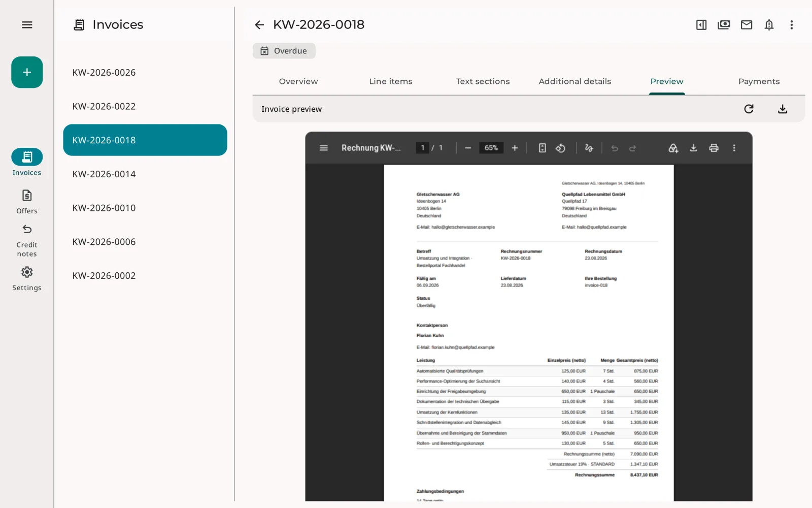Select the PDF draw annotation tool
812x508 pixels.
589,148
